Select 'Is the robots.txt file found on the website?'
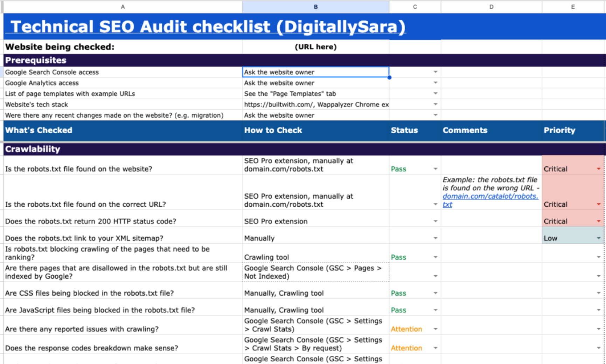 123,165
